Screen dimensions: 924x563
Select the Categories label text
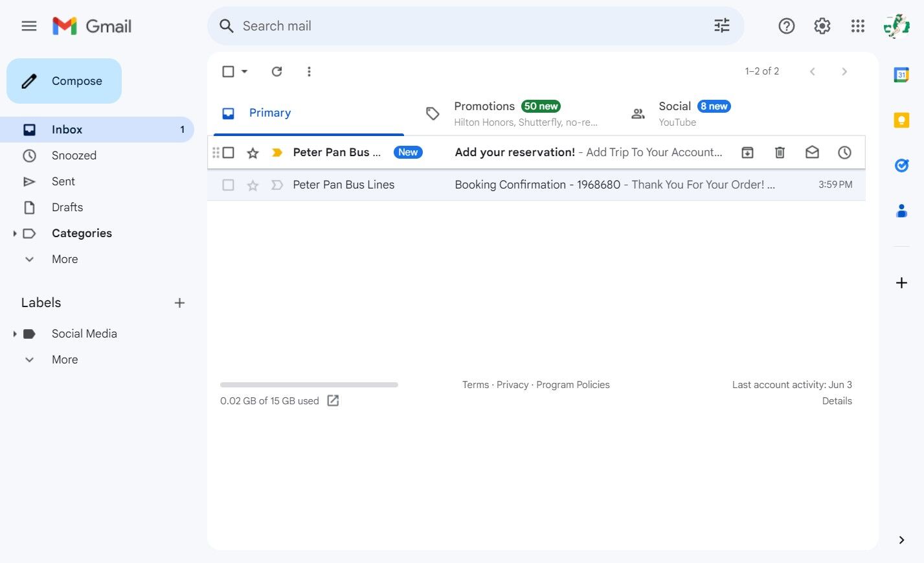(x=82, y=233)
